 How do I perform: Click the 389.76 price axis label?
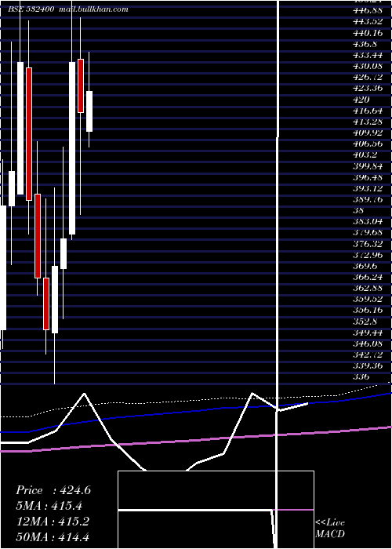click(368, 199)
